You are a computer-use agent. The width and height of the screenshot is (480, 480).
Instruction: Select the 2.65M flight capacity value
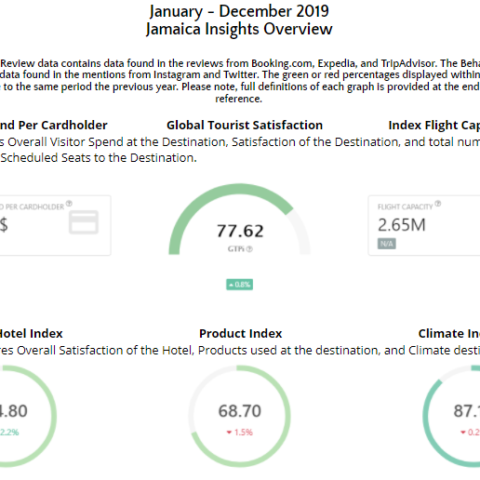click(402, 225)
